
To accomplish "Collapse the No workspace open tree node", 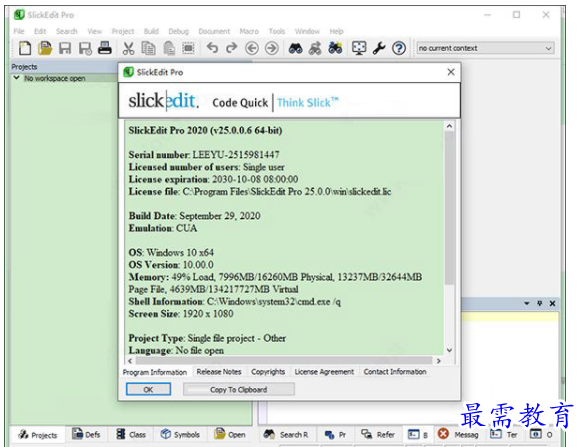I will (16, 78).
